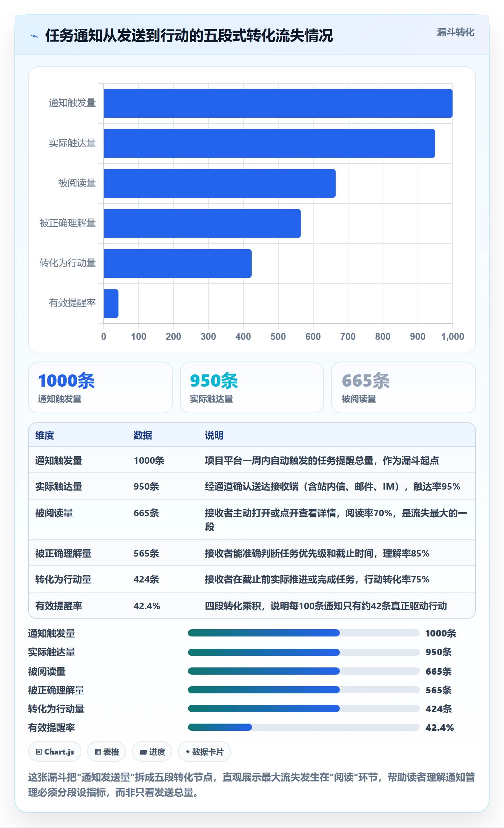504x828 pixels.
Task: Click the lightning icon beside the title
Action: [34, 36]
